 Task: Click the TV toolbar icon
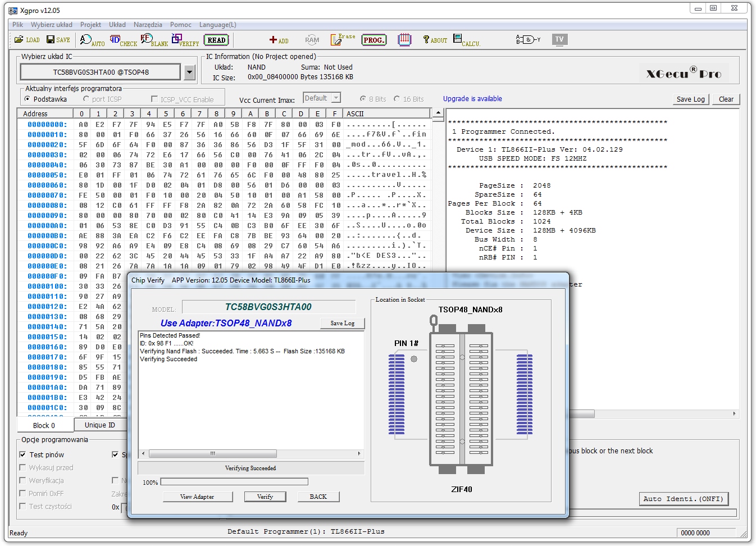tap(559, 39)
